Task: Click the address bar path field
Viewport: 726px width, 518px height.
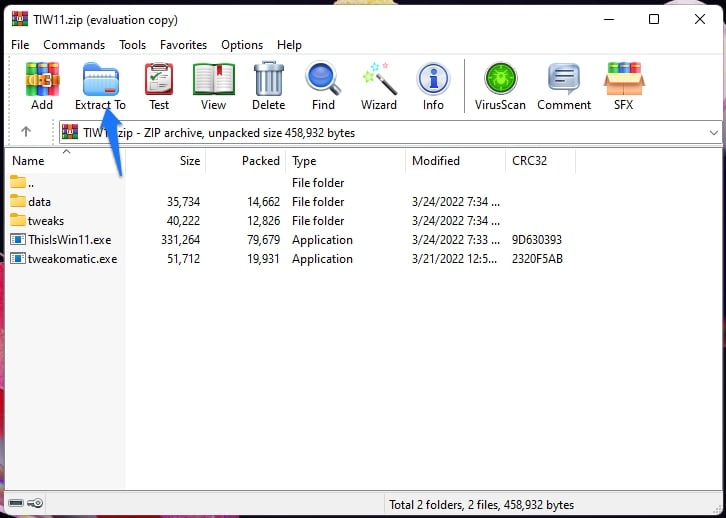Action: [390, 132]
